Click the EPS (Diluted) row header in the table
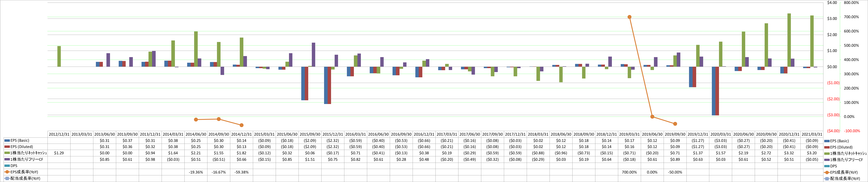 point(26,147)
